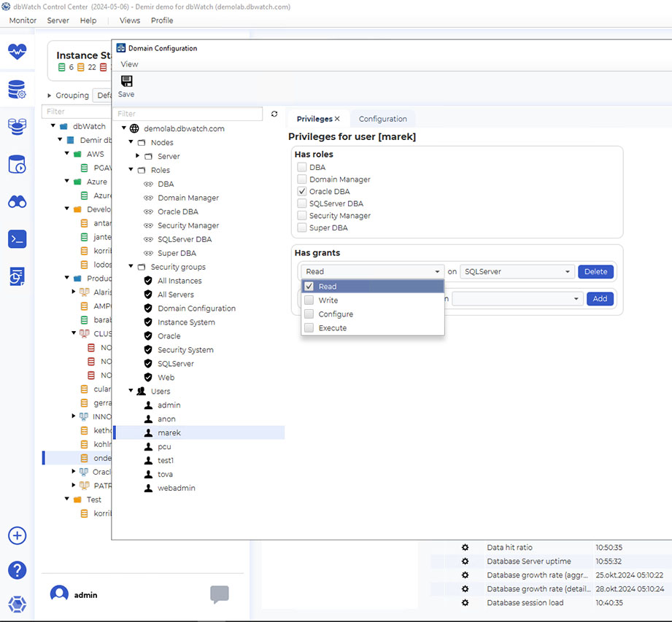The height and width of the screenshot is (622, 672).
Task: Click the gear icon for Database session load
Action: point(465,602)
